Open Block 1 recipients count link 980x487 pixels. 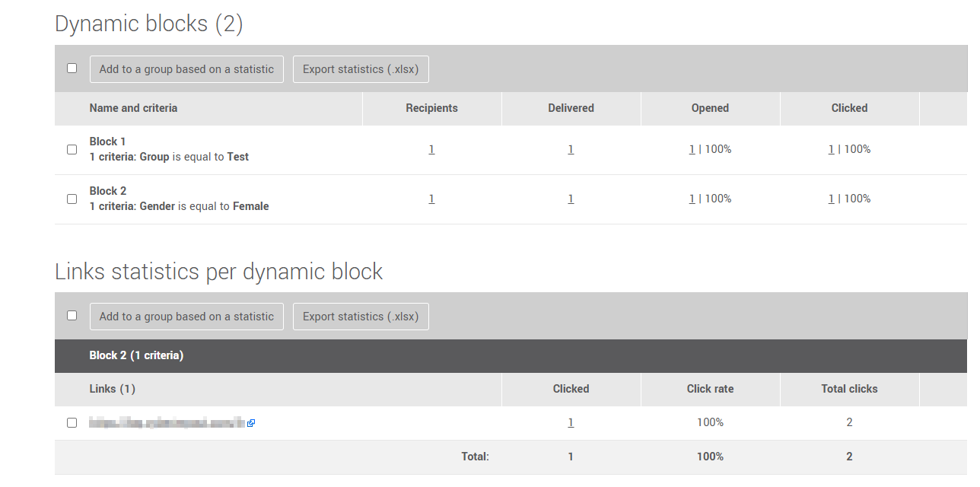point(431,149)
